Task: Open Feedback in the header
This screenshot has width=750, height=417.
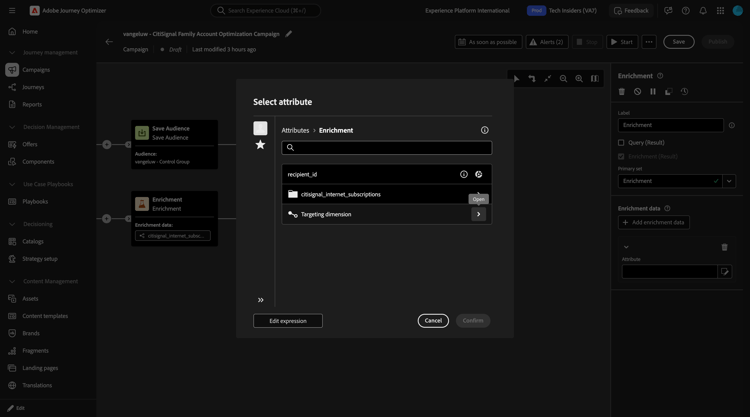Action: [631, 11]
